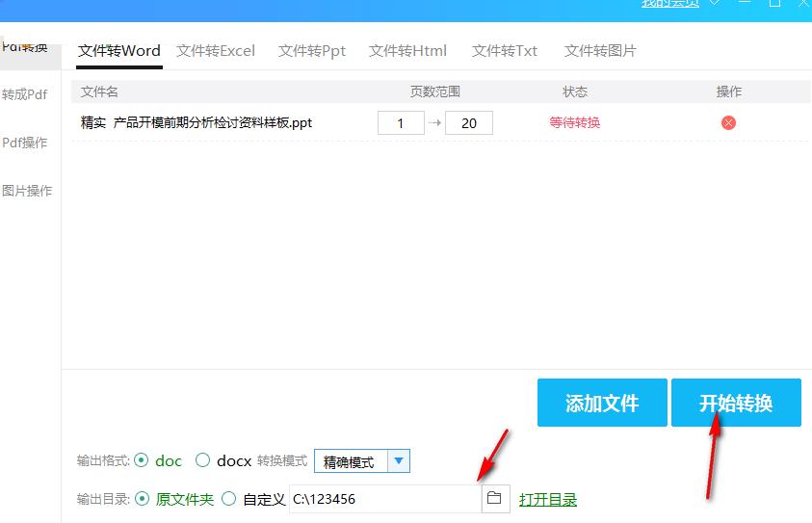812x523 pixels.
Task: Open the 打开目录 link
Action: [548, 500]
